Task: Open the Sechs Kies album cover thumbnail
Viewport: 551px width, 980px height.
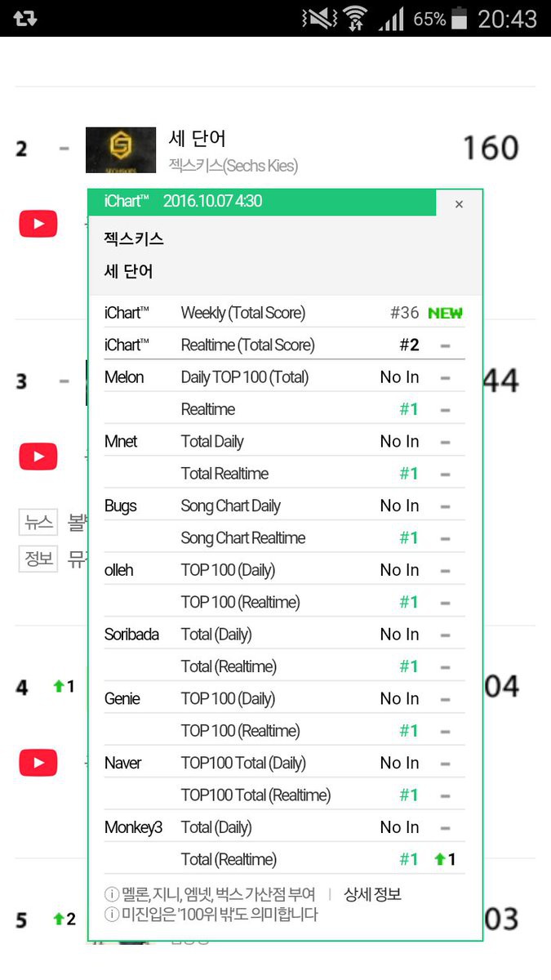Action: click(121, 149)
